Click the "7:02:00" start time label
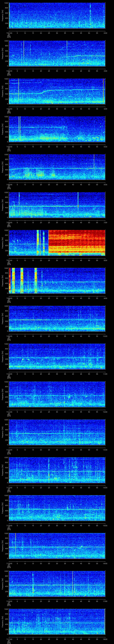This screenshot has width=114, height=644. tap(9, 71)
